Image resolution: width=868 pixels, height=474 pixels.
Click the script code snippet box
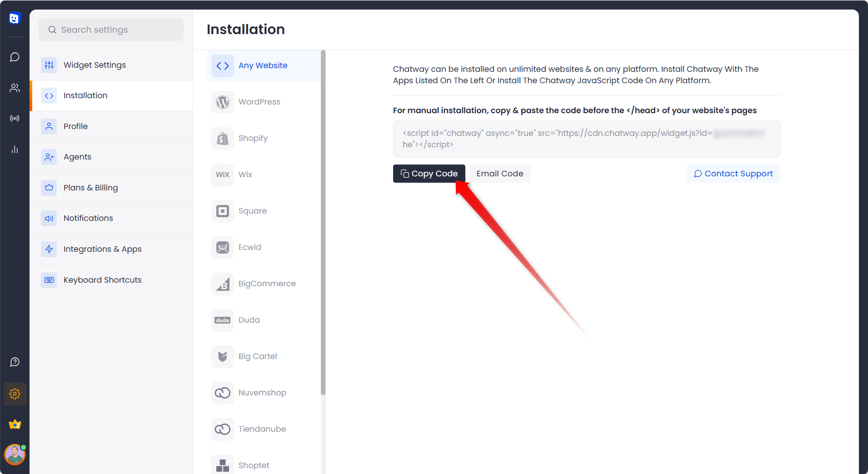point(587,139)
